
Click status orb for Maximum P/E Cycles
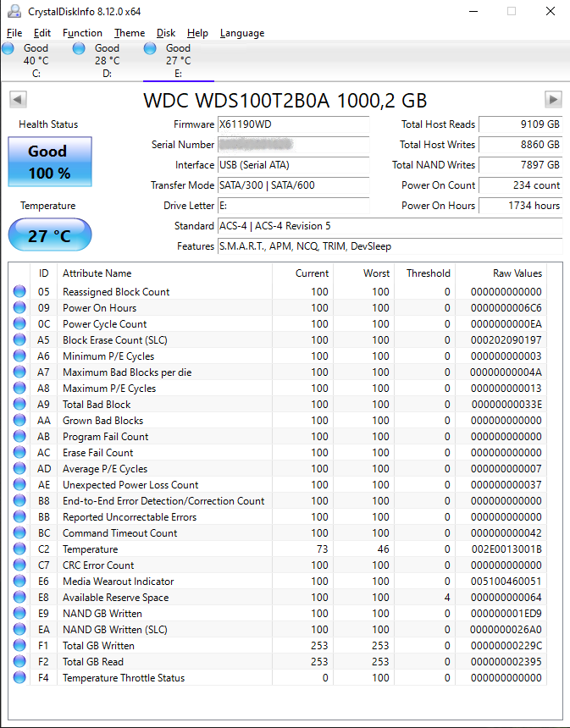click(x=19, y=388)
